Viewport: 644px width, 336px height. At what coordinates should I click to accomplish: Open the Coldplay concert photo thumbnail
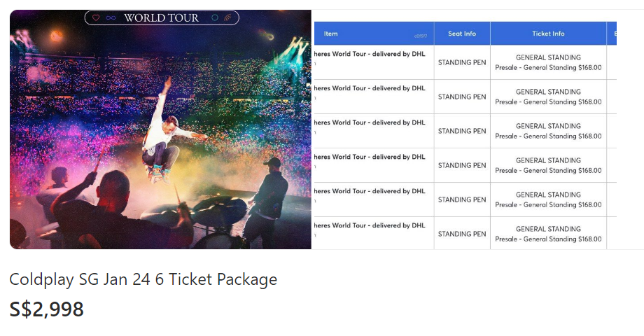[x=160, y=129]
